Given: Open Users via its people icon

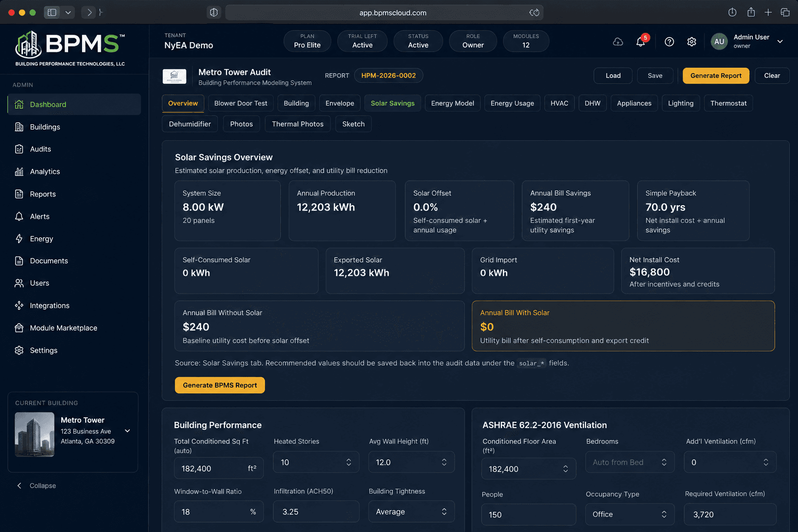Looking at the screenshot, I should pos(19,283).
